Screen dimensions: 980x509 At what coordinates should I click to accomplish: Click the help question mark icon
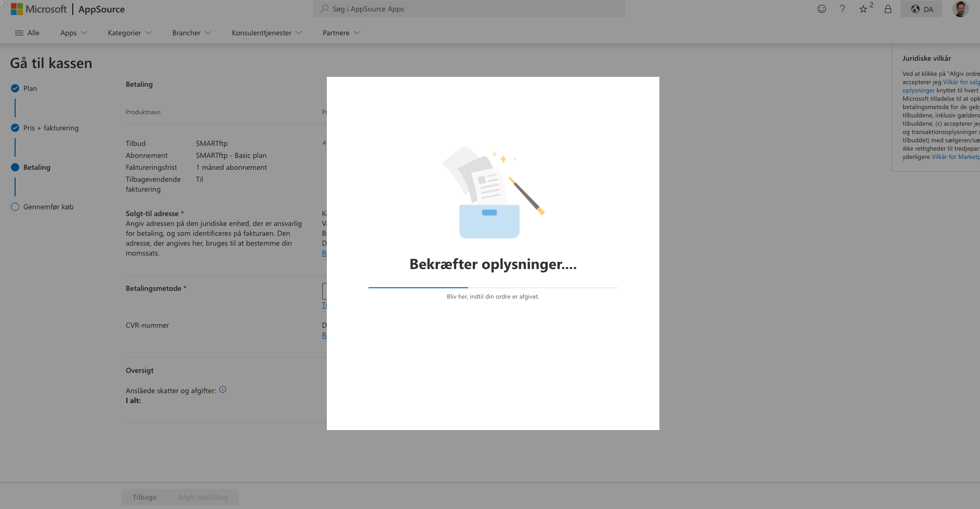click(842, 9)
